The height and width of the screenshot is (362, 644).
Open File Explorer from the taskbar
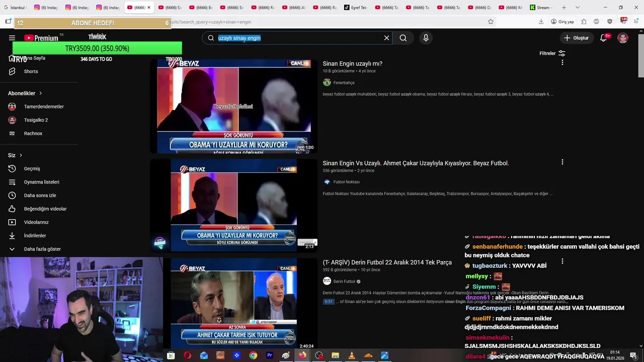(x=336, y=355)
